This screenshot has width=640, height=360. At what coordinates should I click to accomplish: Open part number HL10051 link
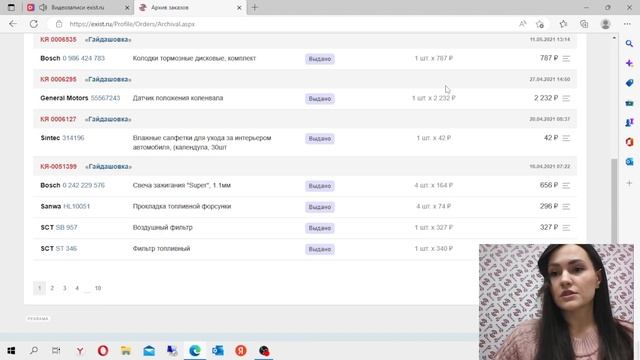(76, 206)
